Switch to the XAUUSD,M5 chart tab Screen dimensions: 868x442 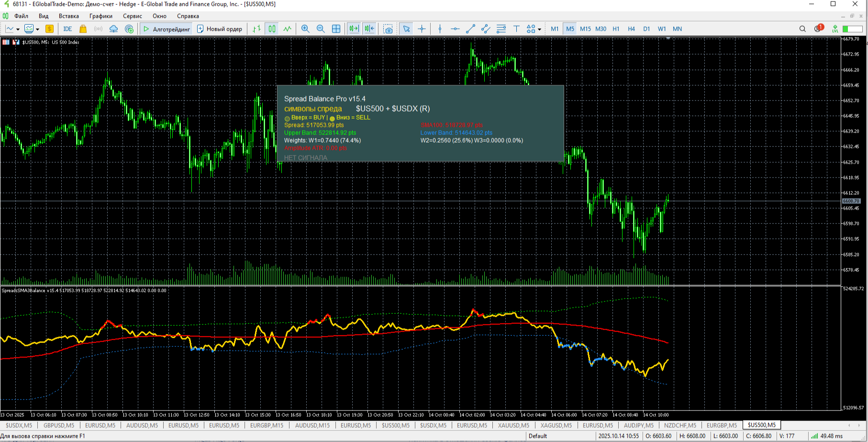click(513, 425)
